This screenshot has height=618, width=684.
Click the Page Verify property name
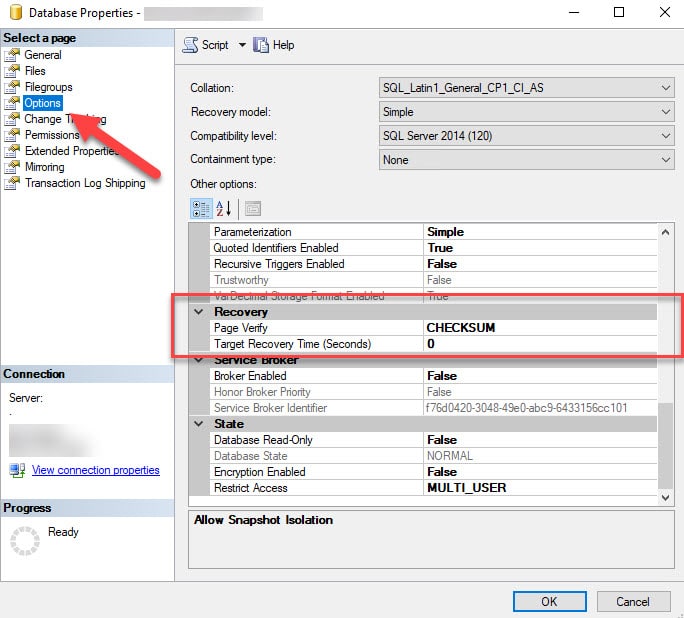240,328
